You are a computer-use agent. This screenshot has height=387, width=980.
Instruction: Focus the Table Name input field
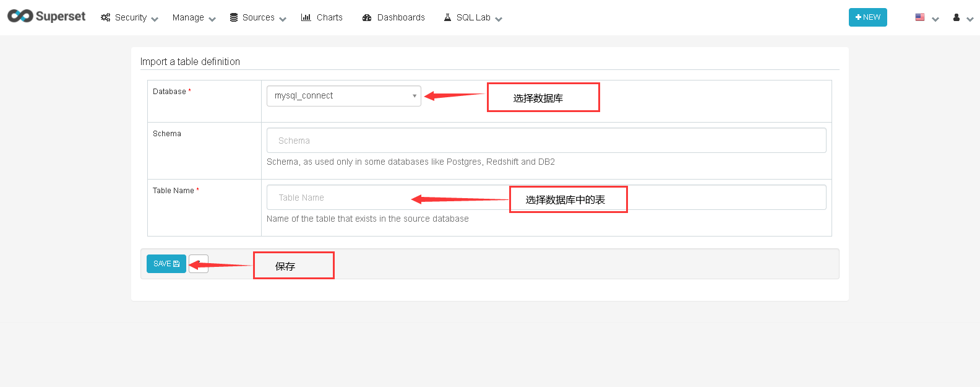(546, 198)
